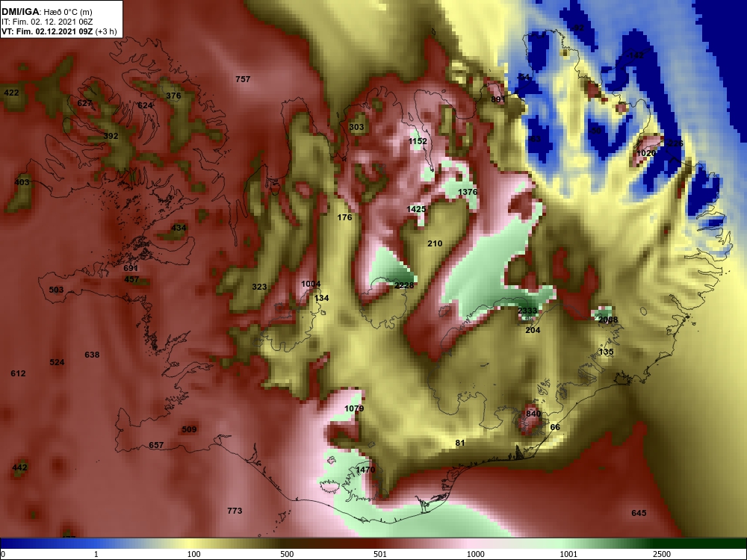
Task: Click the 638 value label
Action: pos(92,355)
